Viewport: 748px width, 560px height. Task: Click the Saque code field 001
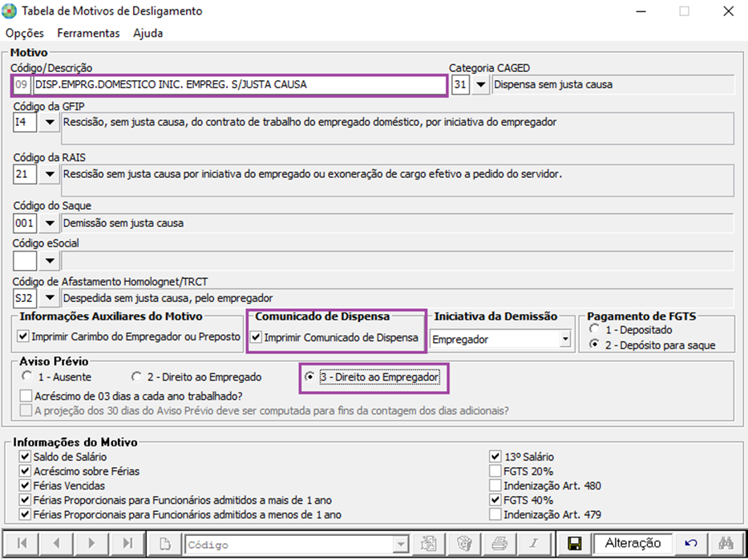[25, 223]
